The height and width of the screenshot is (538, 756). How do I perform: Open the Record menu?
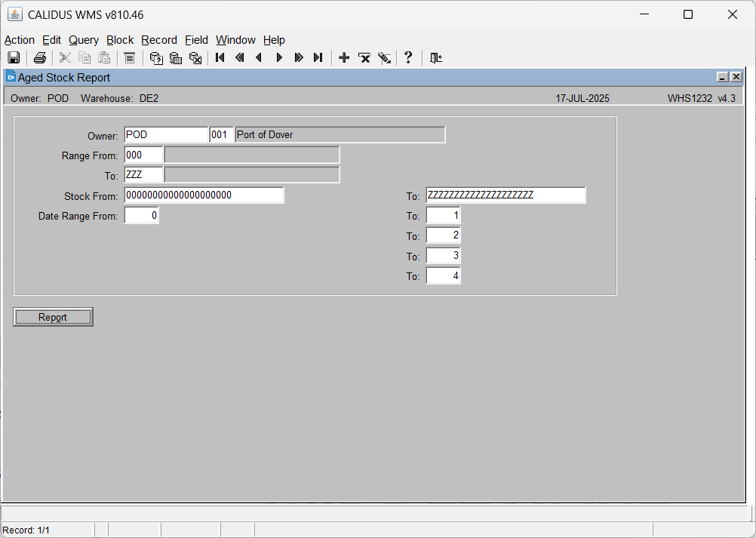tap(159, 40)
